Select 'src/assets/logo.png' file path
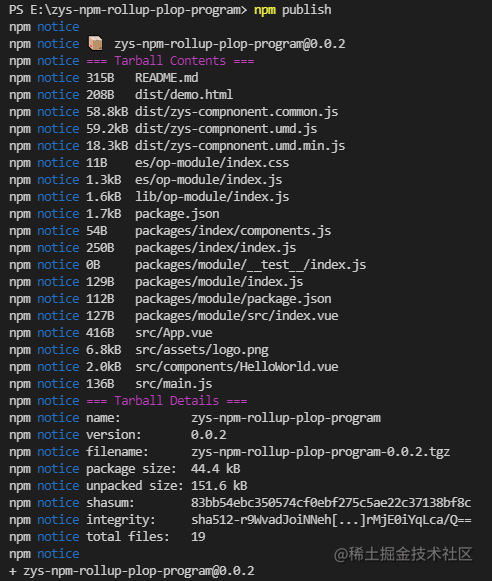 [202, 350]
